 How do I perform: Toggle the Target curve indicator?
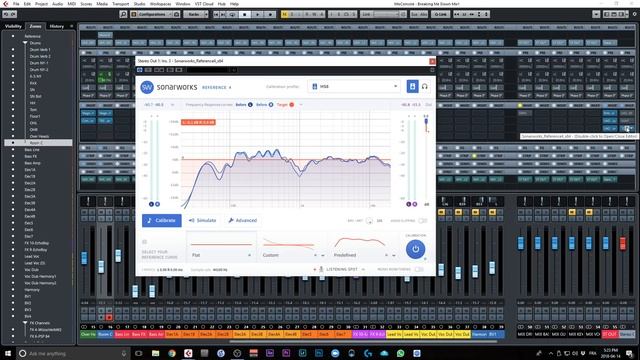coord(292,105)
